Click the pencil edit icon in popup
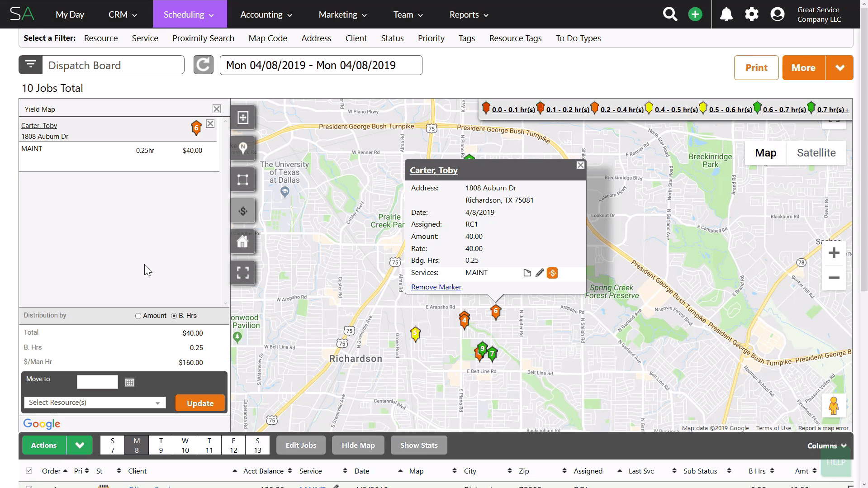The width and height of the screenshot is (868, 488). tap(540, 273)
